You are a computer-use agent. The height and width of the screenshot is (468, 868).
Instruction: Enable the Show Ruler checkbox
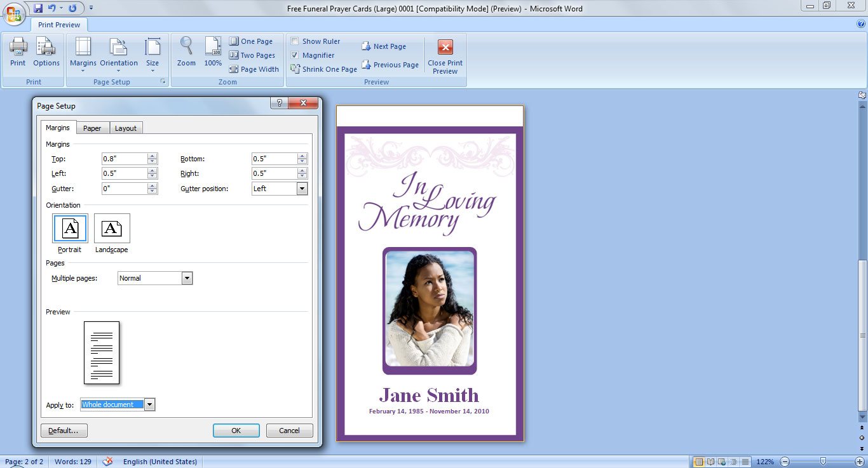click(295, 41)
